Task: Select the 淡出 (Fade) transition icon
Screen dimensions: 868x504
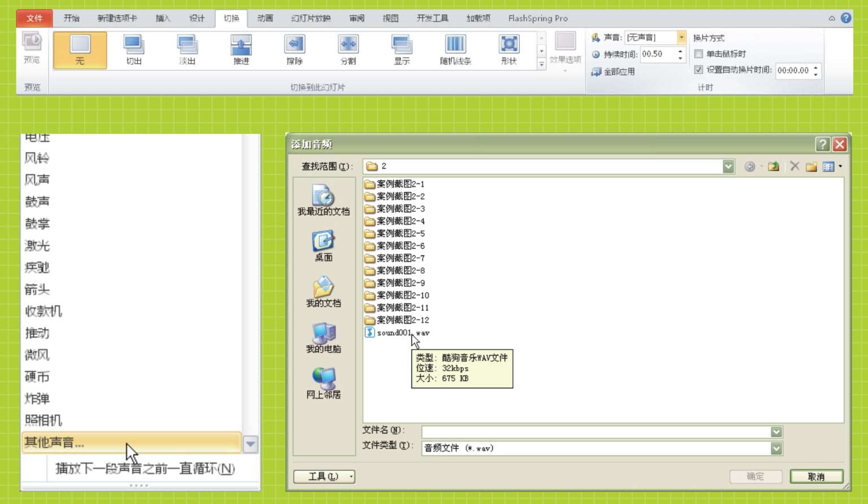Action: pyautogui.click(x=187, y=50)
